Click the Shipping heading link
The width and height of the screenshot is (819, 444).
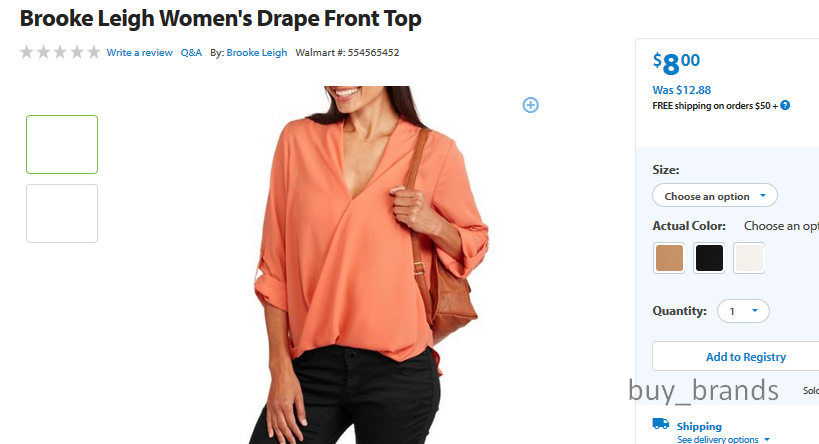(699, 426)
